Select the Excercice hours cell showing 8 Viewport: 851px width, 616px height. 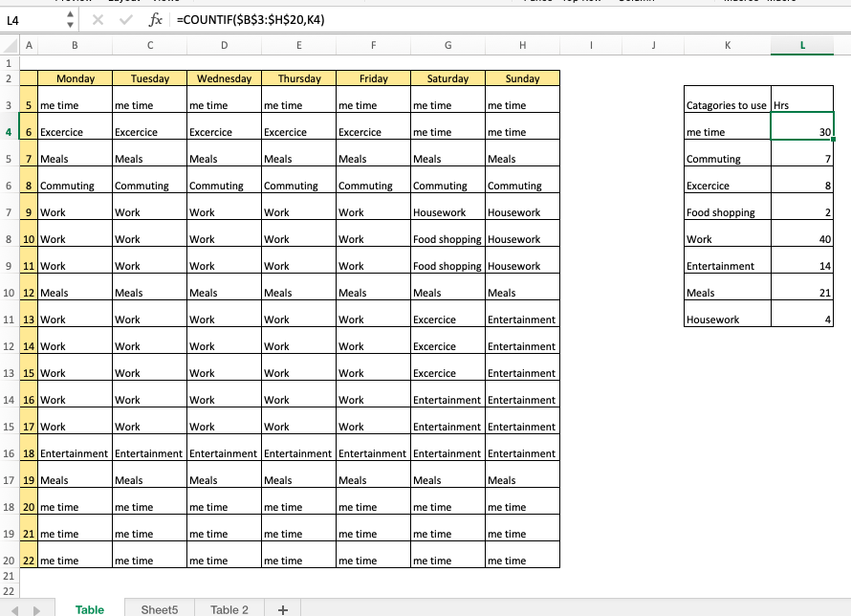pos(802,180)
